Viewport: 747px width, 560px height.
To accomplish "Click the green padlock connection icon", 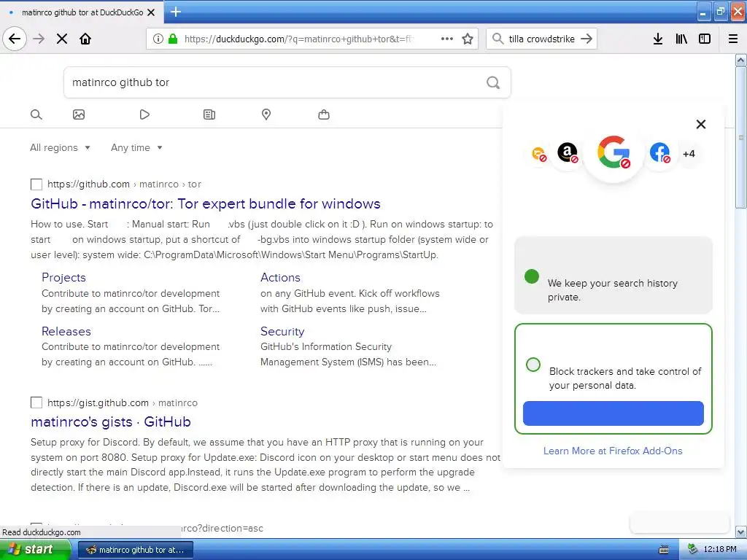I will pos(173,39).
